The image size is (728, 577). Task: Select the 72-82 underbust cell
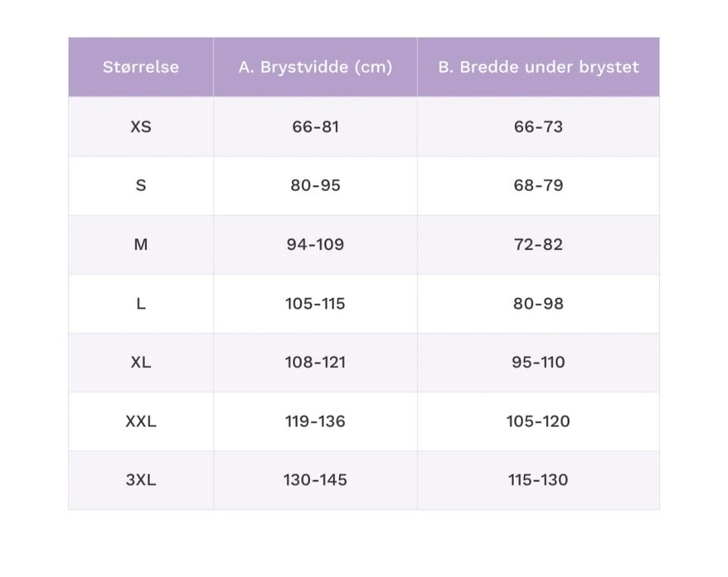[x=538, y=244]
